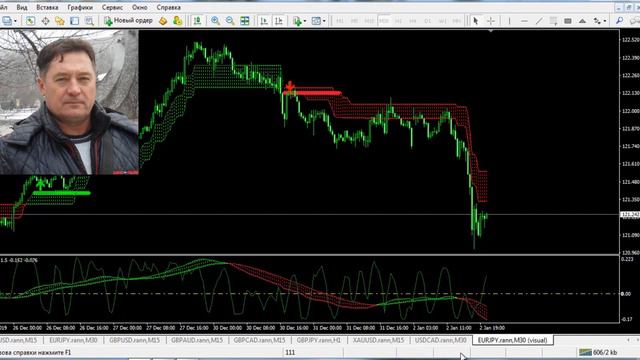The width and height of the screenshot is (640, 360).
Task: Zoom in on the chart
Action: pos(216,21)
